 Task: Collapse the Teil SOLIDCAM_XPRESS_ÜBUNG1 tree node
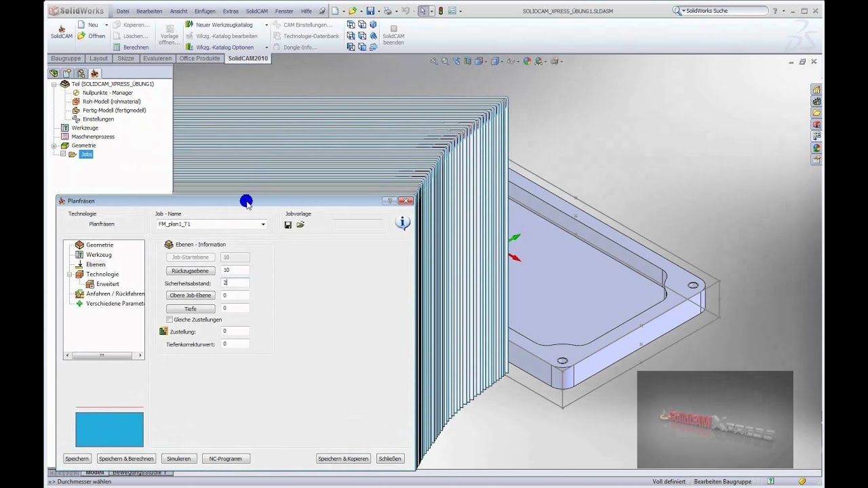pos(54,84)
